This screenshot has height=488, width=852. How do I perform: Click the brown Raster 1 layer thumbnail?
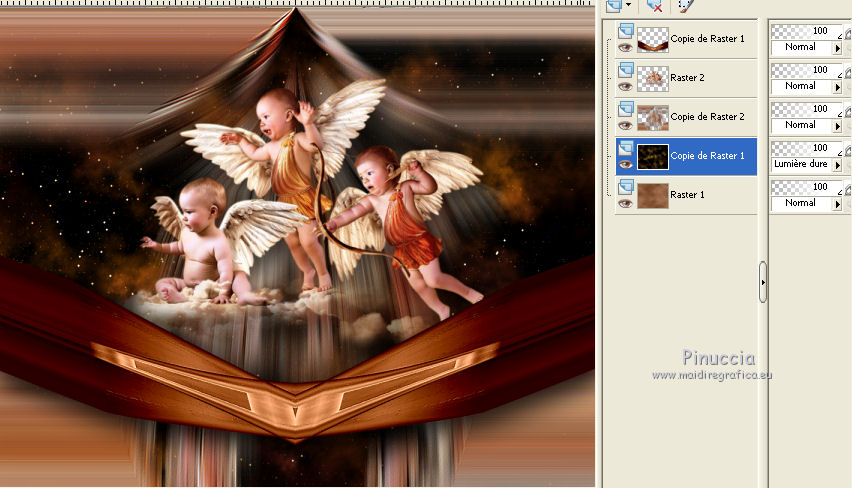[653, 196]
